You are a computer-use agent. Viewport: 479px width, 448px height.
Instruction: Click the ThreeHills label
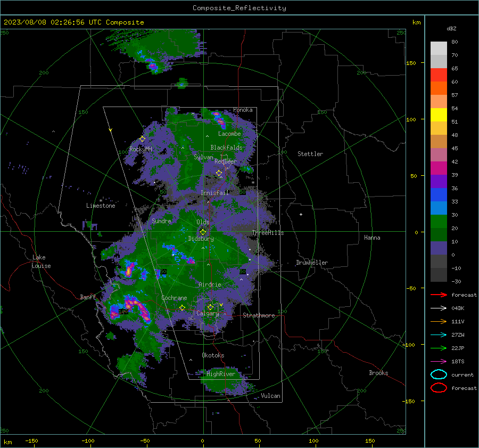[x=268, y=233]
